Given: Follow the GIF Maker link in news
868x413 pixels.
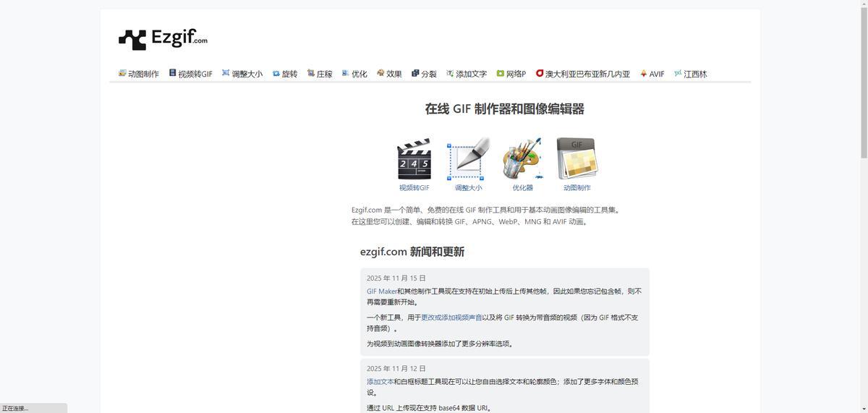Looking at the screenshot, I should (381, 291).
